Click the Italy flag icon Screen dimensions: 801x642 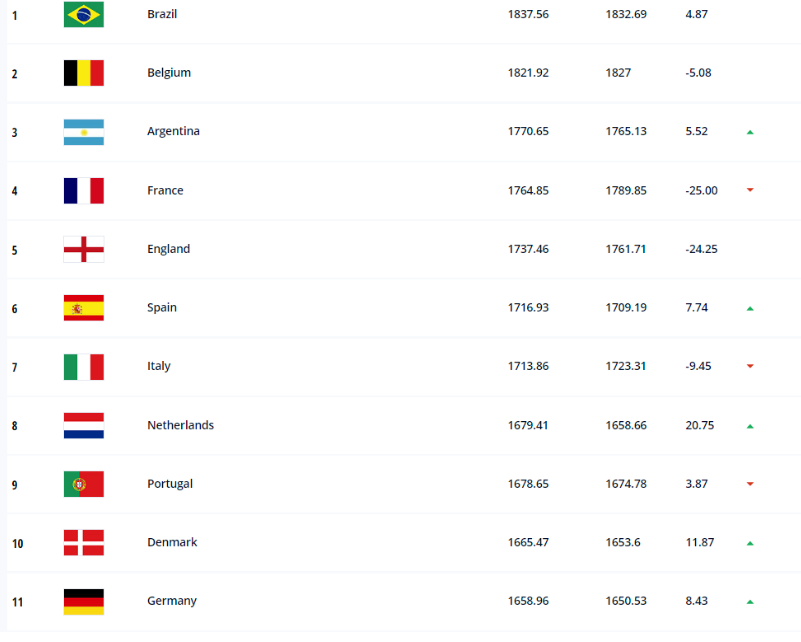click(83, 366)
